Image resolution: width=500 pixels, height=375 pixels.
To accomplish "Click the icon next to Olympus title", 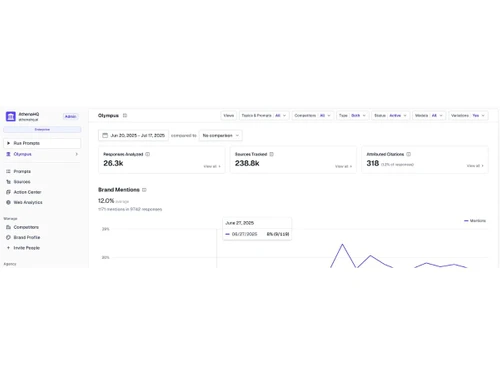I will pos(125,115).
